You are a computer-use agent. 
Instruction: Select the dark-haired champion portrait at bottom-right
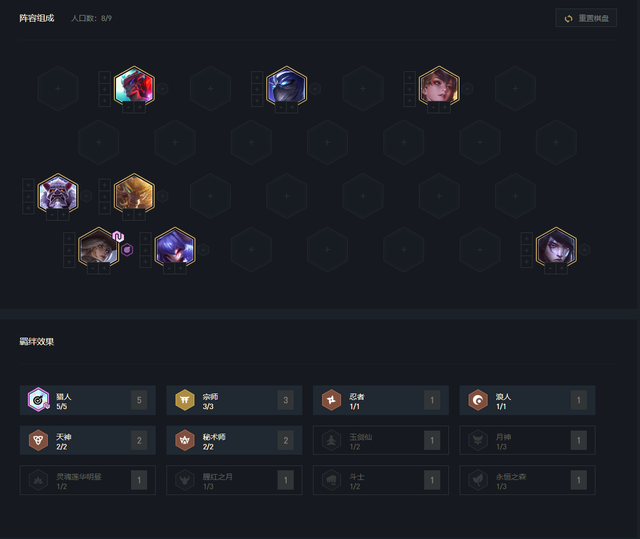[x=556, y=247]
